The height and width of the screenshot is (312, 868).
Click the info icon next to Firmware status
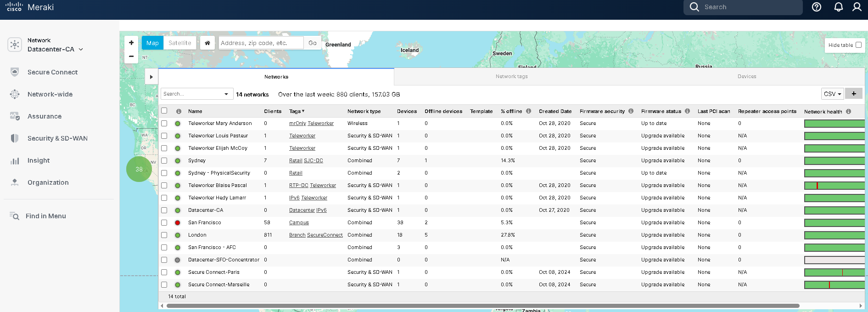[x=687, y=111]
